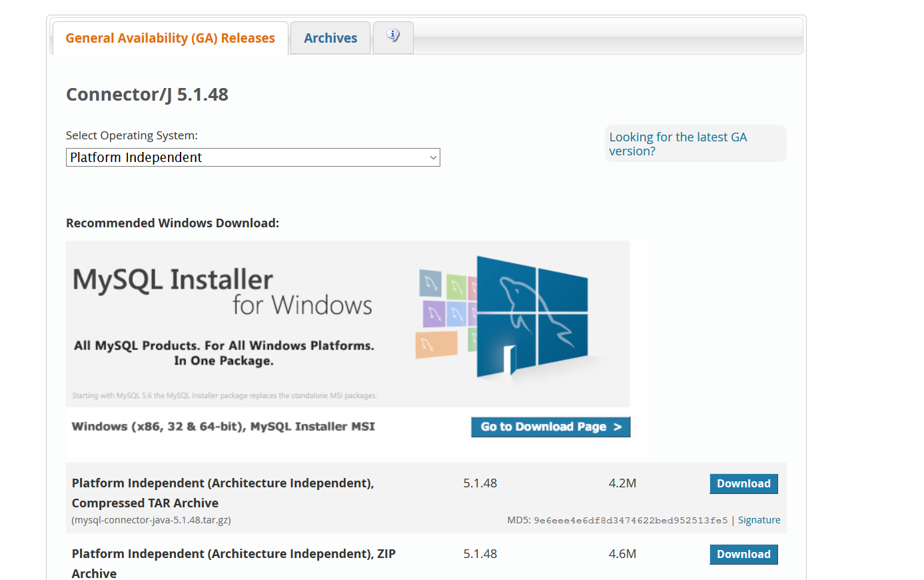Open the information icon tab
The height and width of the screenshot is (580, 924).
click(393, 37)
